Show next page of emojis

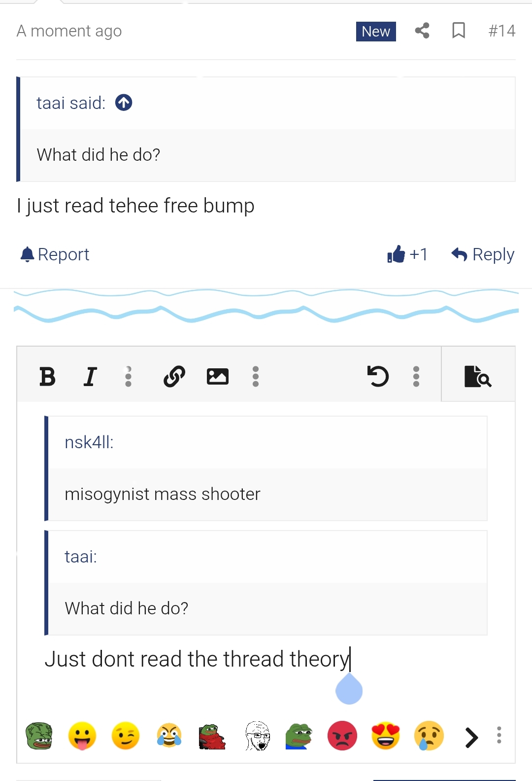471,737
